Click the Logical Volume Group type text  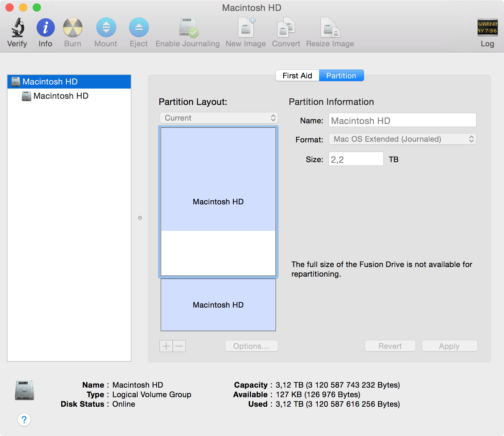[x=152, y=394]
